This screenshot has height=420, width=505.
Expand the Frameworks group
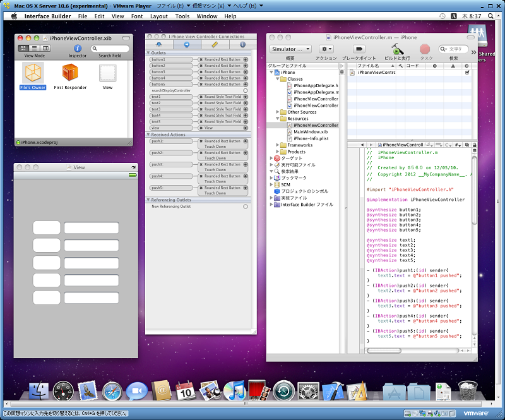(x=277, y=145)
